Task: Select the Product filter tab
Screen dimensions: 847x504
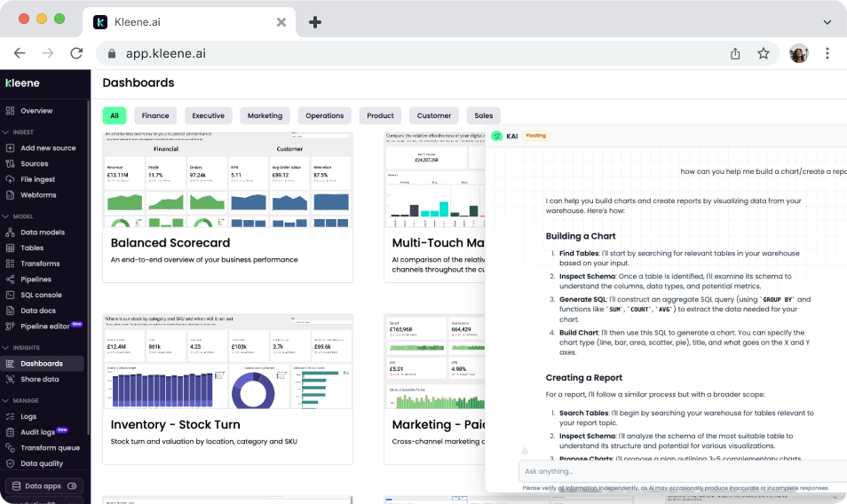Action: 380,115
